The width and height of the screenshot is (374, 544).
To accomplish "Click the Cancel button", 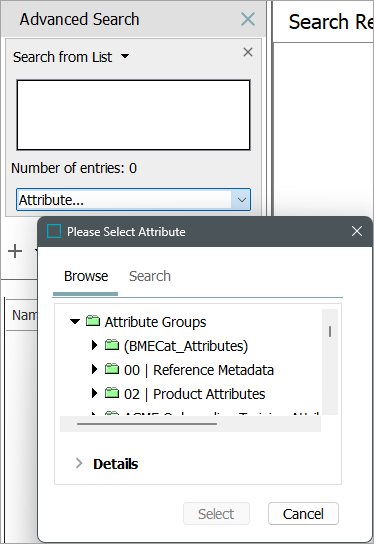I will click(x=303, y=513).
